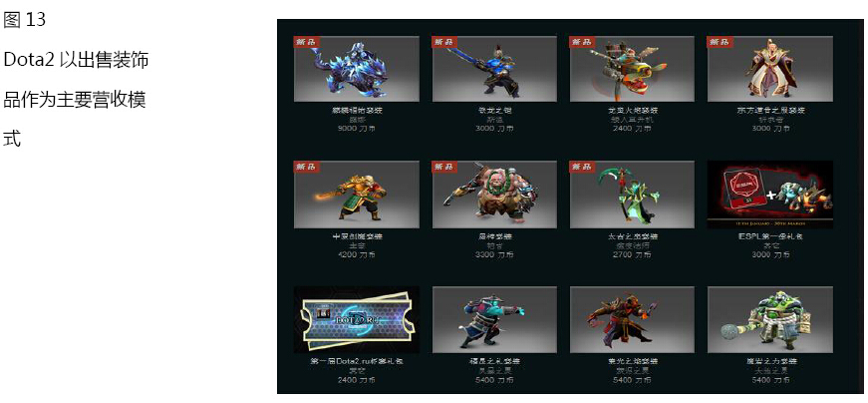Select the white-robed Invoker set thumbnail
Image resolution: width=868 pixels, height=403 pixels.
(770, 69)
